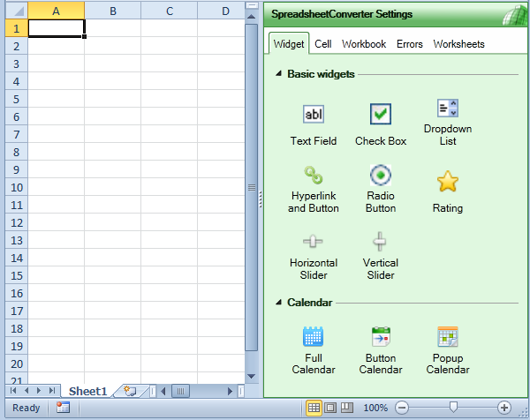The width and height of the screenshot is (530, 420).
Task: Click the vertical scrollbar thumb
Action: pos(251,188)
